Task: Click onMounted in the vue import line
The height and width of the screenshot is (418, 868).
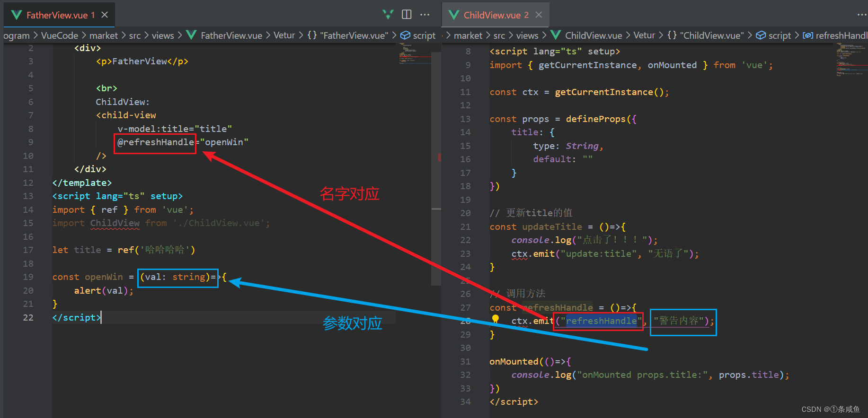Action: (x=672, y=65)
